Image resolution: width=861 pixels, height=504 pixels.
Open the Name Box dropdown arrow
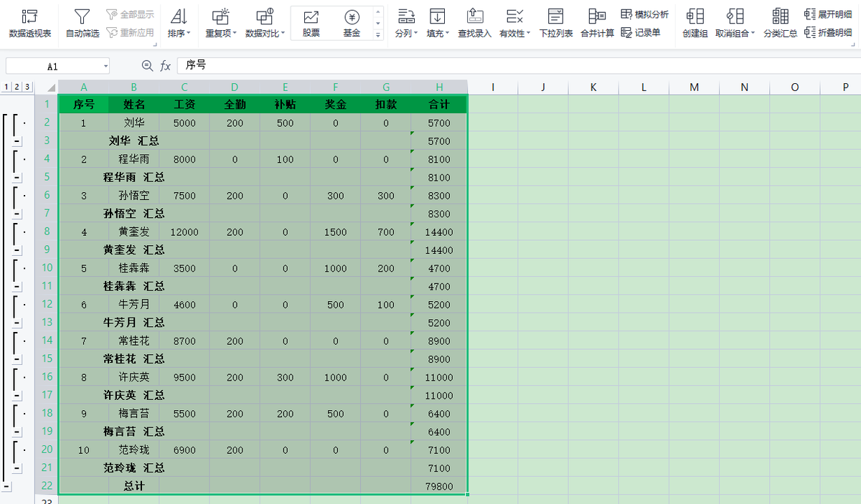(105, 66)
